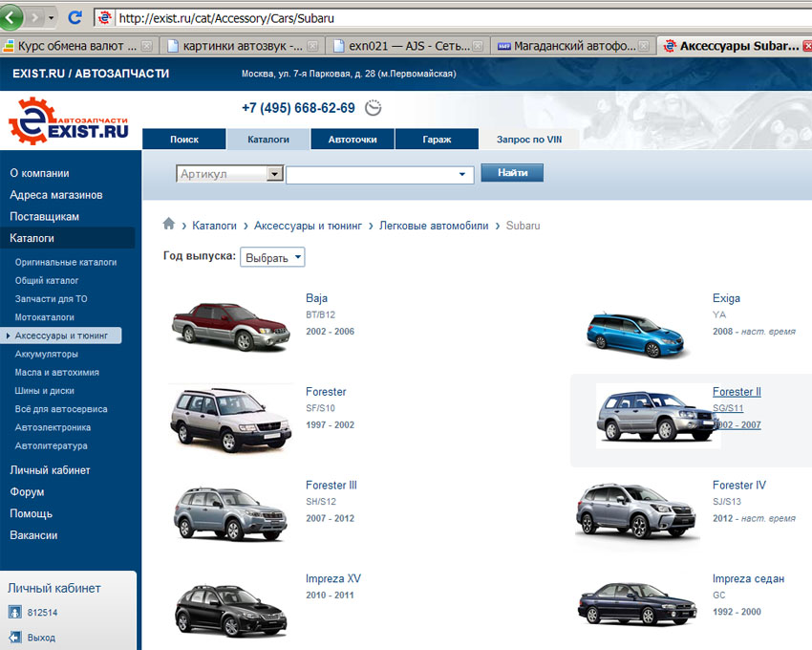Click the clock icon beside phone number
812x650 pixels.
point(373,108)
